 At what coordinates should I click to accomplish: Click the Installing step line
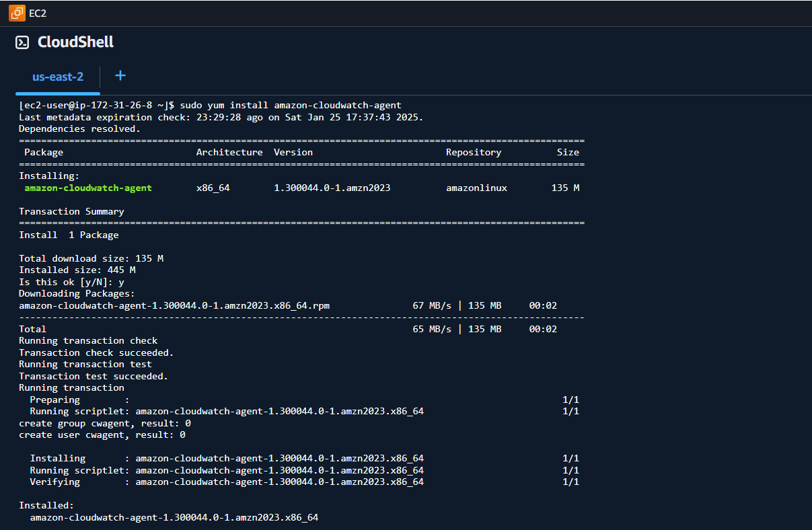coord(304,459)
